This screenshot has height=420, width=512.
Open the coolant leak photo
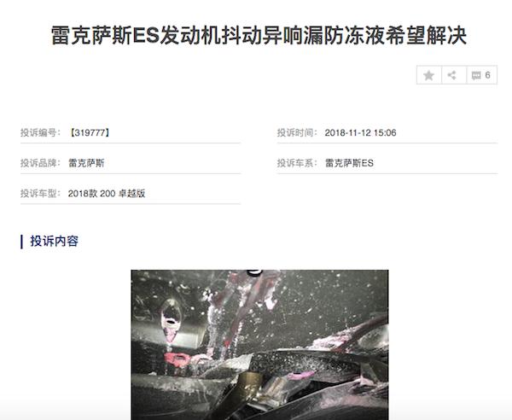click(259, 345)
